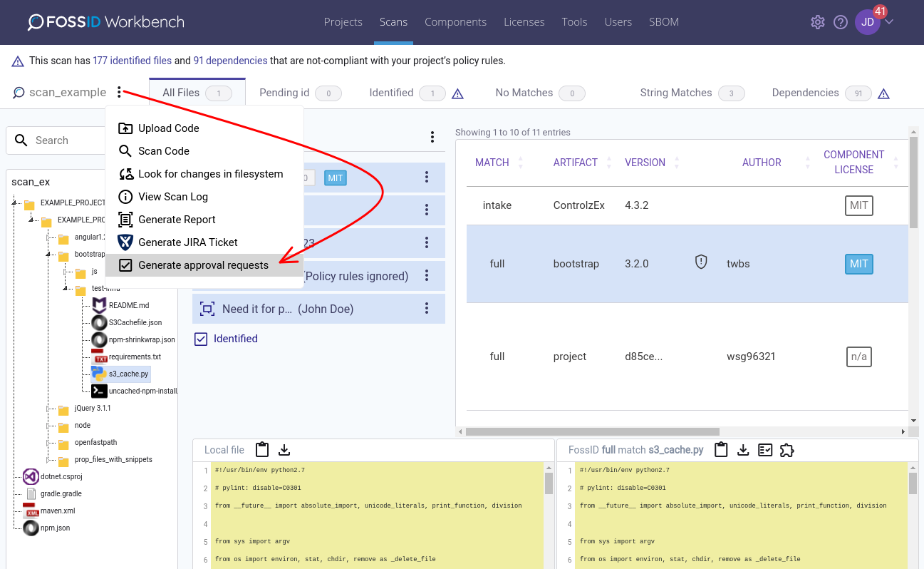Expand the js folder in tree
The height and width of the screenshot is (569, 924).
click(x=66, y=272)
